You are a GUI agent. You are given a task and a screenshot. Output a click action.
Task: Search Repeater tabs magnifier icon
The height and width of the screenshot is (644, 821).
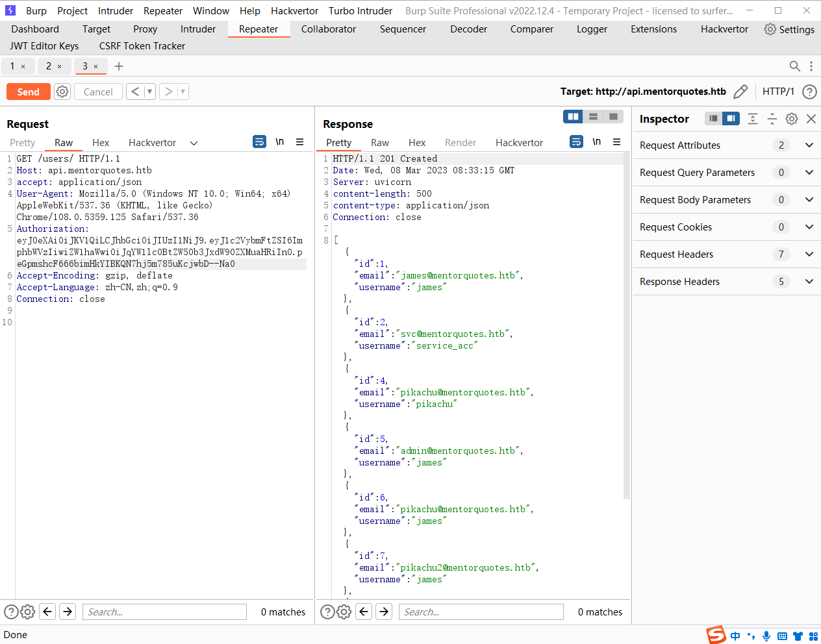point(794,66)
